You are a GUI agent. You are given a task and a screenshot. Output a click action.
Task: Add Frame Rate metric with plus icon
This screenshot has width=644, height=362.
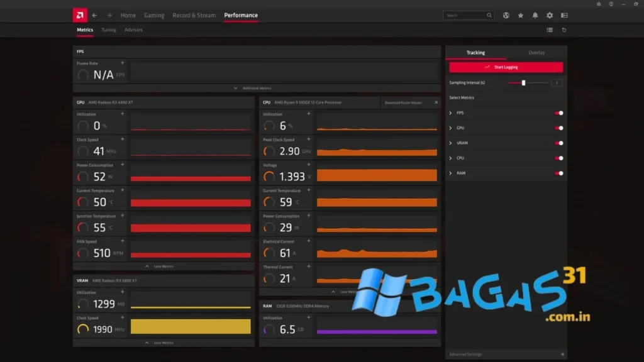(123, 63)
